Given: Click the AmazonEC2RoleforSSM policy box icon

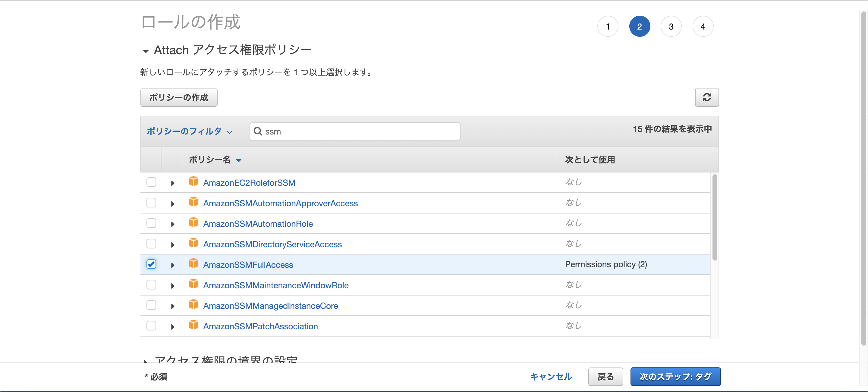Looking at the screenshot, I should (x=193, y=181).
